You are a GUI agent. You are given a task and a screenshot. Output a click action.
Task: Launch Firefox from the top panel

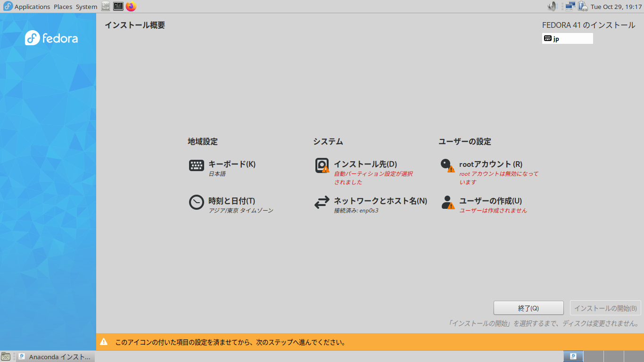tap(131, 7)
